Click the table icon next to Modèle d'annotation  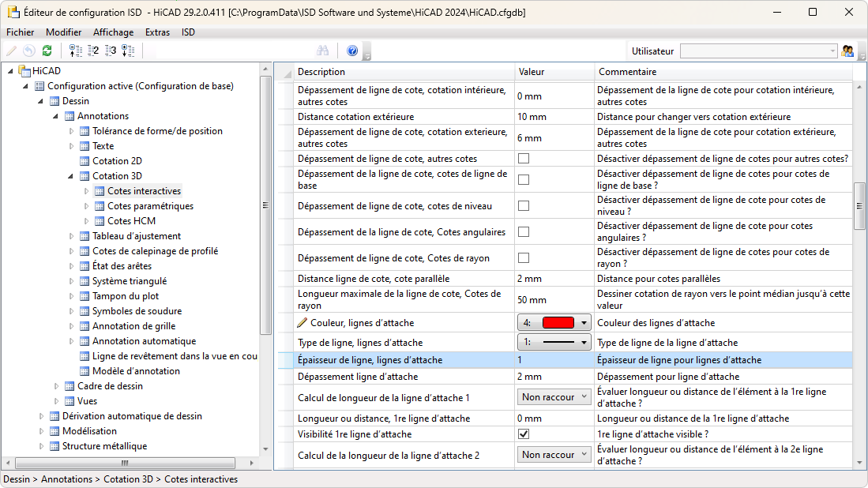coord(85,370)
